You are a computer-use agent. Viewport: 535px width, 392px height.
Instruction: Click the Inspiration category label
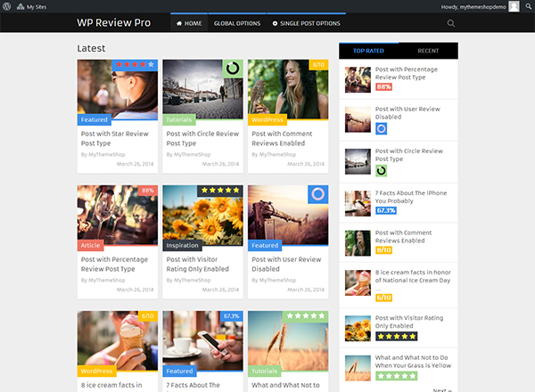point(182,245)
